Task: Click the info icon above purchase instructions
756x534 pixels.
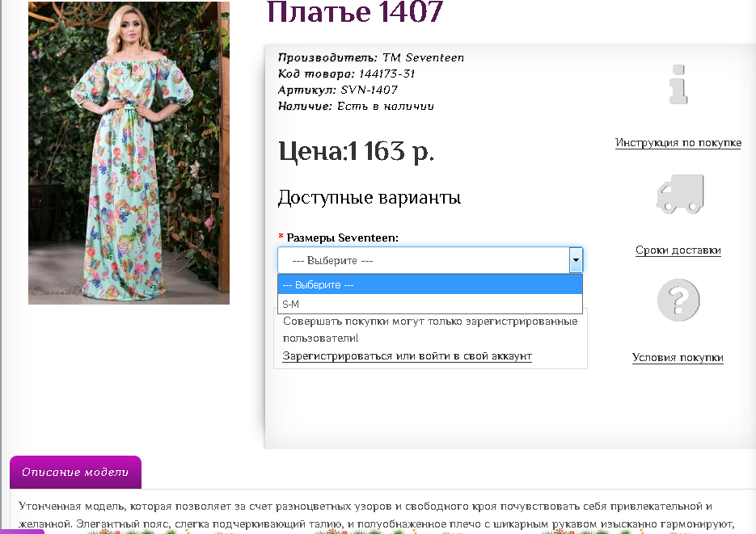Action: [678, 84]
